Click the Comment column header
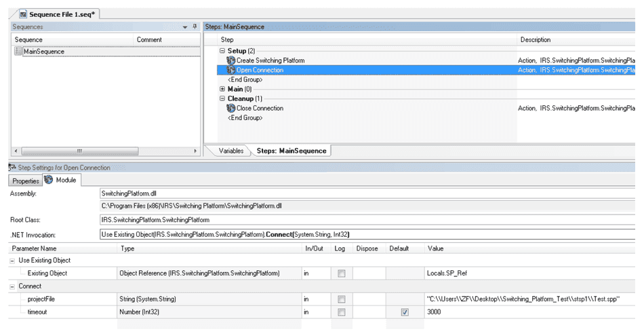644x336 pixels. (167, 39)
